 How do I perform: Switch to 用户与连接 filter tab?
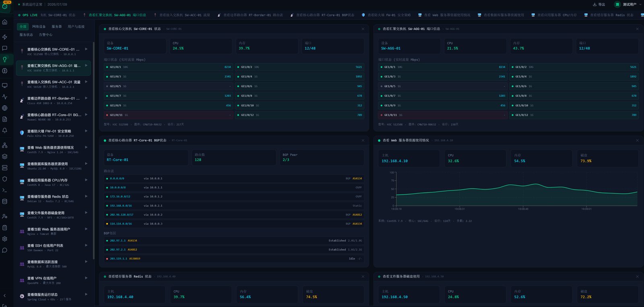[76, 27]
